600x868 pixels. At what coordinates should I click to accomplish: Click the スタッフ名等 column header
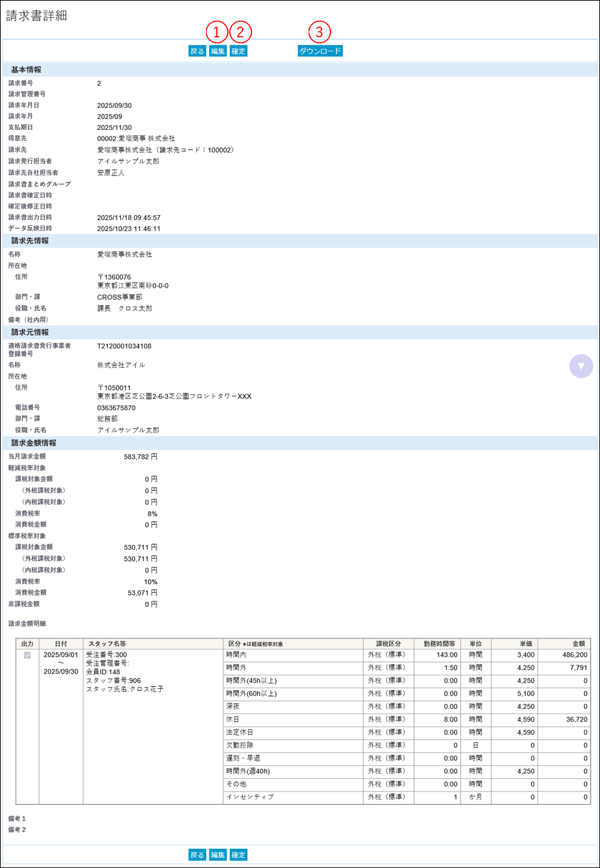(153, 644)
